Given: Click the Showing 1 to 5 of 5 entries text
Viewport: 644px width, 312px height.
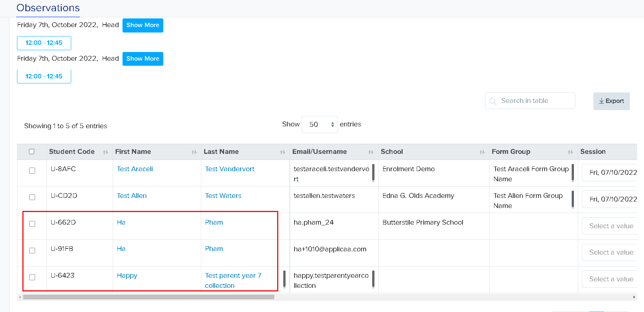Looking at the screenshot, I should (65, 126).
